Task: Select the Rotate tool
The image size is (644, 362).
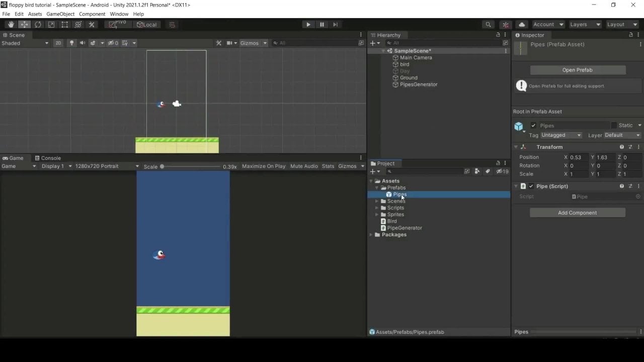Action: coord(38,24)
